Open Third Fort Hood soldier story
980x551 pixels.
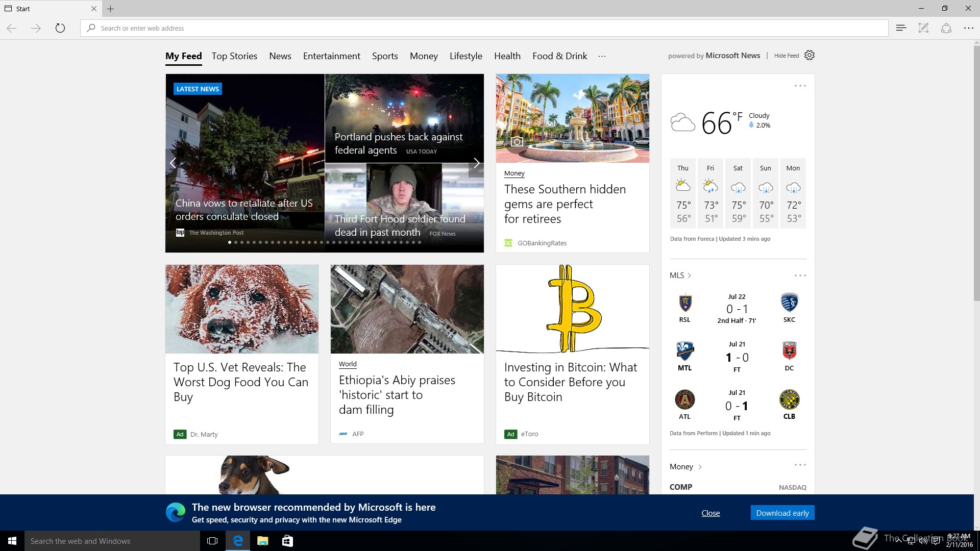[400, 226]
